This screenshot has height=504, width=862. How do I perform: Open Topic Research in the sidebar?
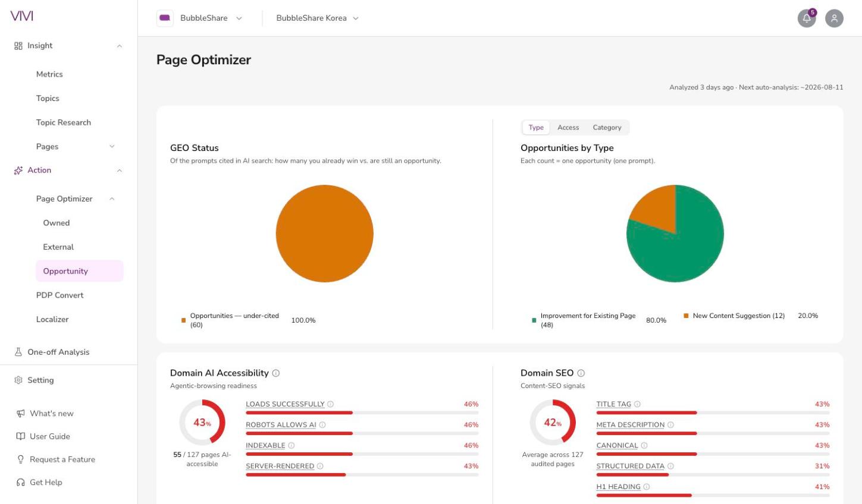pyautogui.click(x=64, y=122)
